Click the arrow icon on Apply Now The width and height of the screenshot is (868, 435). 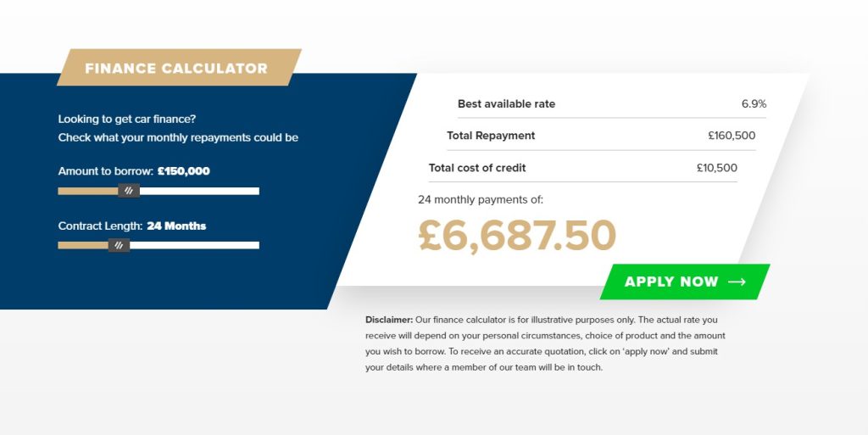click(737, 282)
